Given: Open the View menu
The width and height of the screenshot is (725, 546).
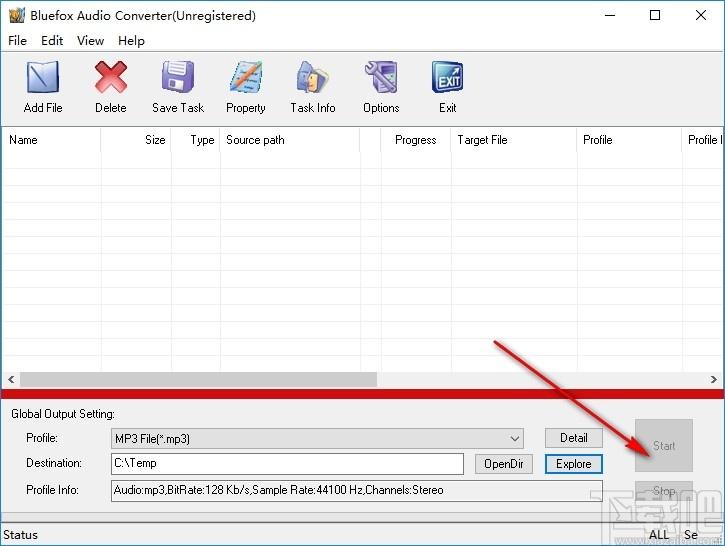Looking at the screenshot, I should (91, 41).
